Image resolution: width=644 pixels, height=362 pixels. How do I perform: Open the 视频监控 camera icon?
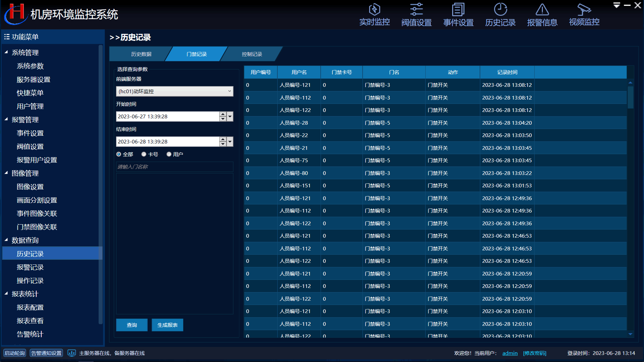(x=584, y=9)
